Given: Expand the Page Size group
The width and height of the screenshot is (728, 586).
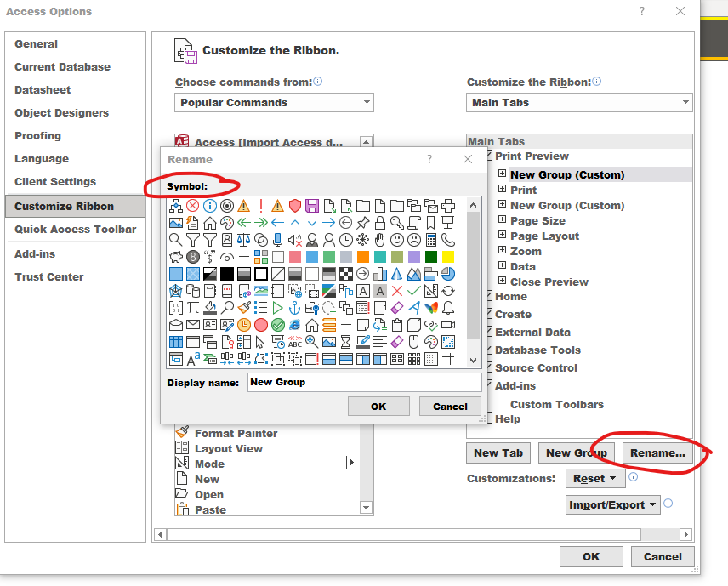Looking at the screenshot, I should [x=502, y=219].
